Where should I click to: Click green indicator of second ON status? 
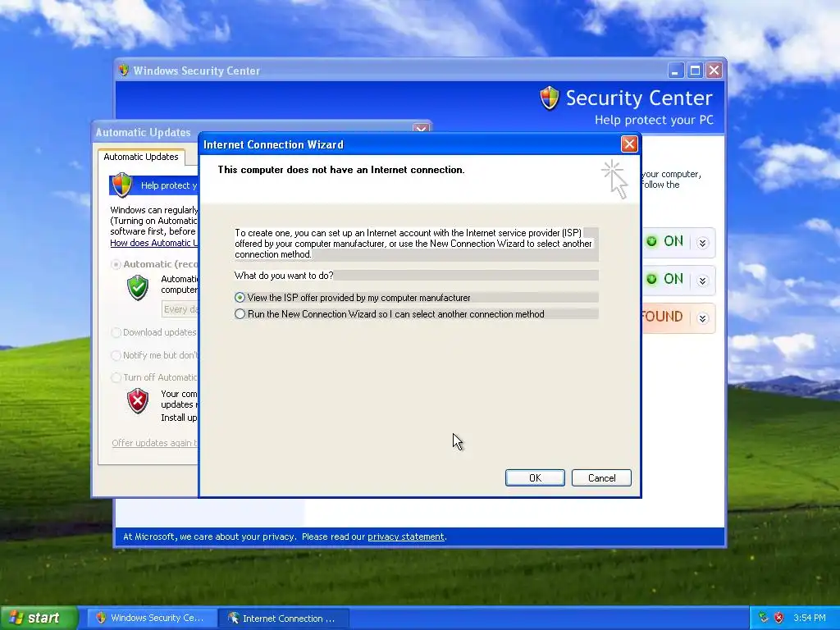(651, 279)
